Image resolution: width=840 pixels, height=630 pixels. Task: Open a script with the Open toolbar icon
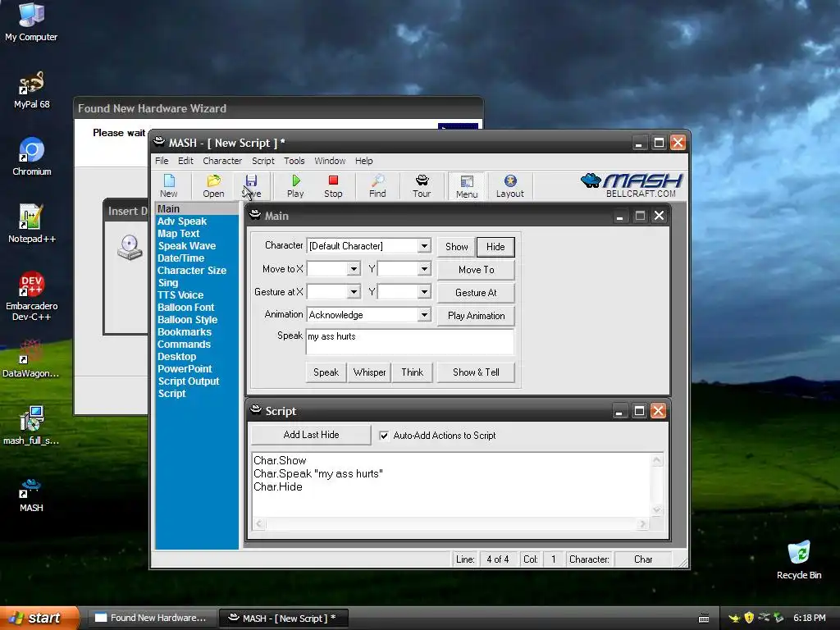coord(213,186)
